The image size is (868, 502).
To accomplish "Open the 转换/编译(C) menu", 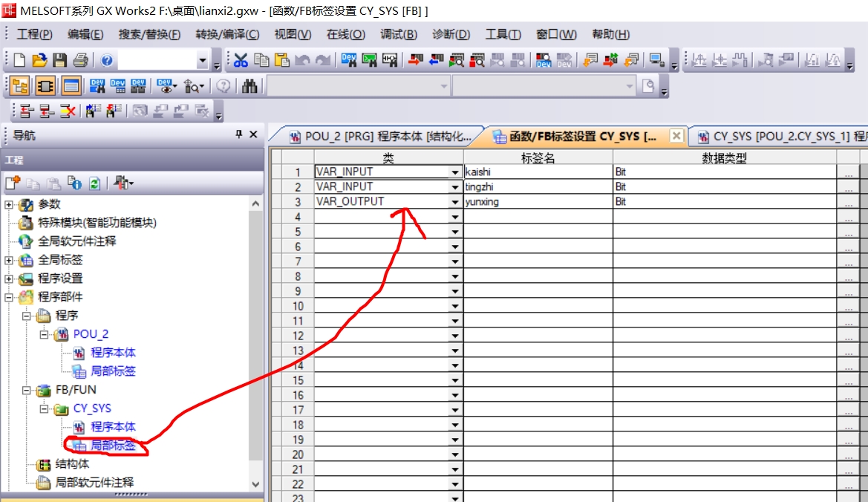I will coord(227,34).
